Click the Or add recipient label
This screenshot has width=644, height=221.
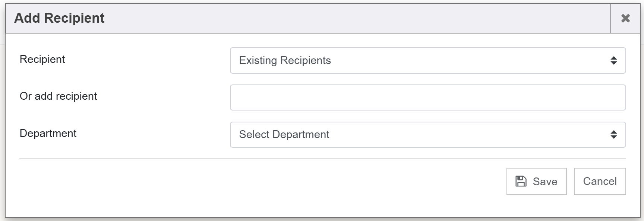tap(58, 96)
